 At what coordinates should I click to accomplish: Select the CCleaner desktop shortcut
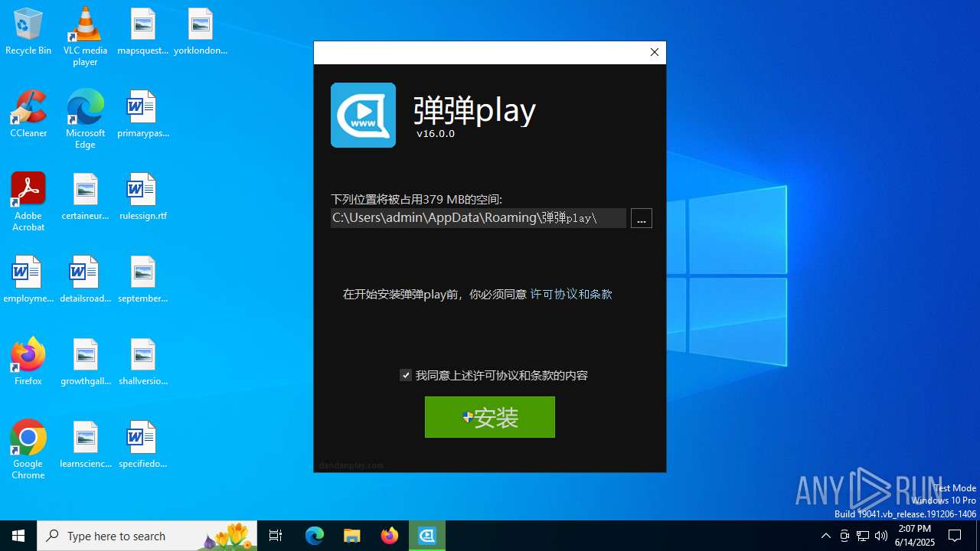[28, 114]
